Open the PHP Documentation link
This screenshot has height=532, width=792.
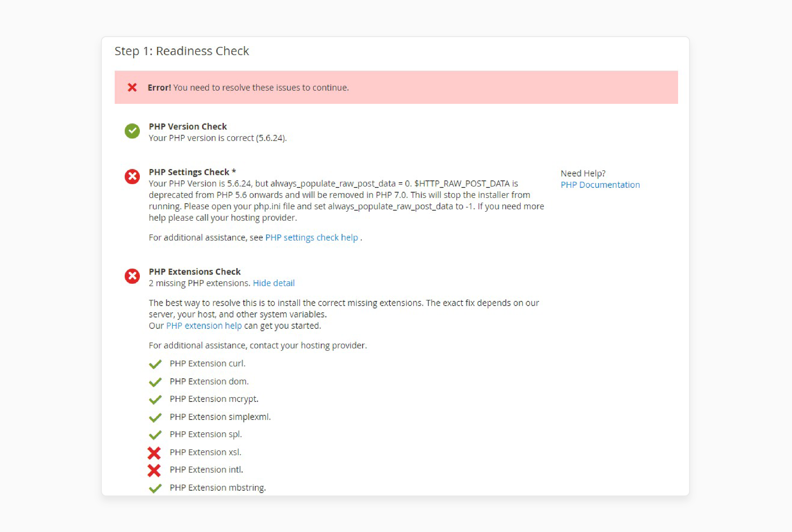click(x=600, y=185)
